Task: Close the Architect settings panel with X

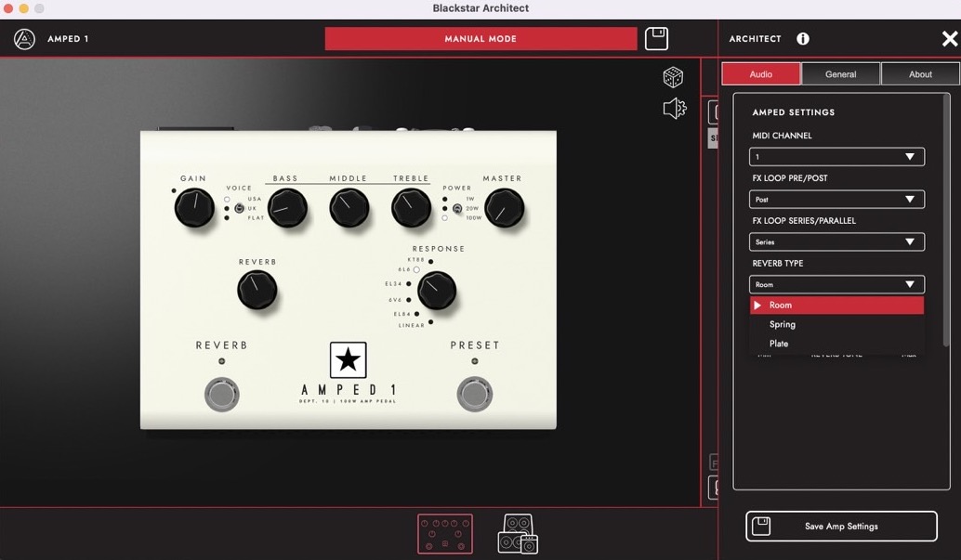Action: [949, 39]
